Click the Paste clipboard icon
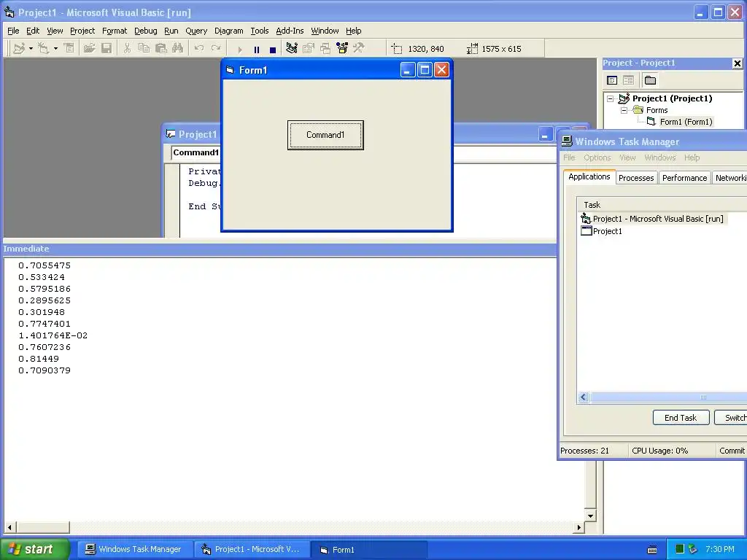The height and width of the screenshot is (560, 747). click(x=161, y=49)
